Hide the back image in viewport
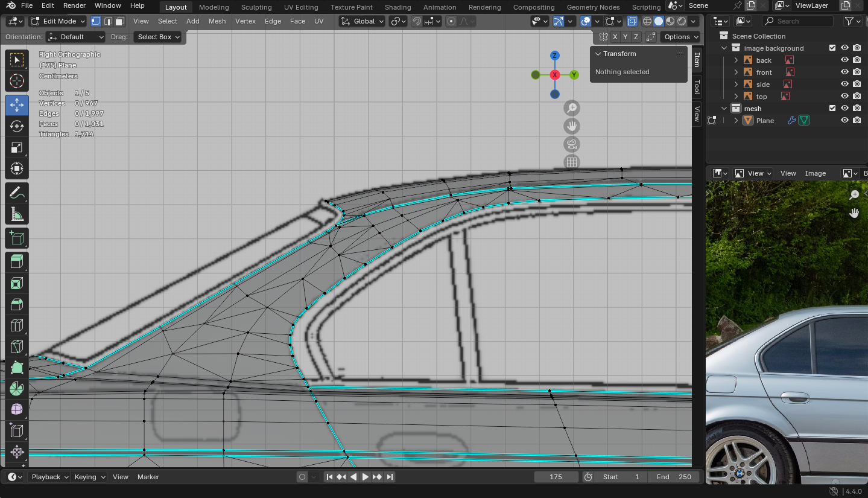Screen dimensions: 868x498 pyautogui.click(x=844, y=60)
